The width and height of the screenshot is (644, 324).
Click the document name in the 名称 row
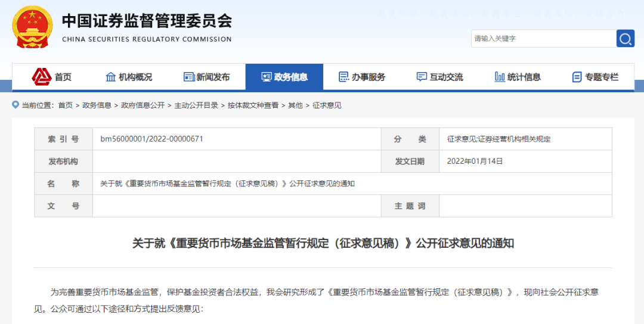[228, 183]
